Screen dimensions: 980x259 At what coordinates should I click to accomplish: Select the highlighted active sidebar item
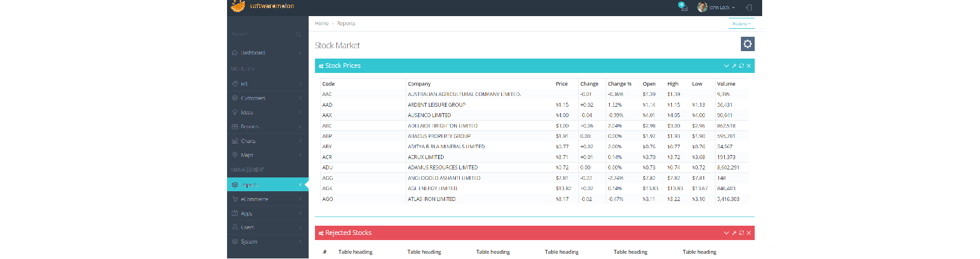[x=268, y=184]
